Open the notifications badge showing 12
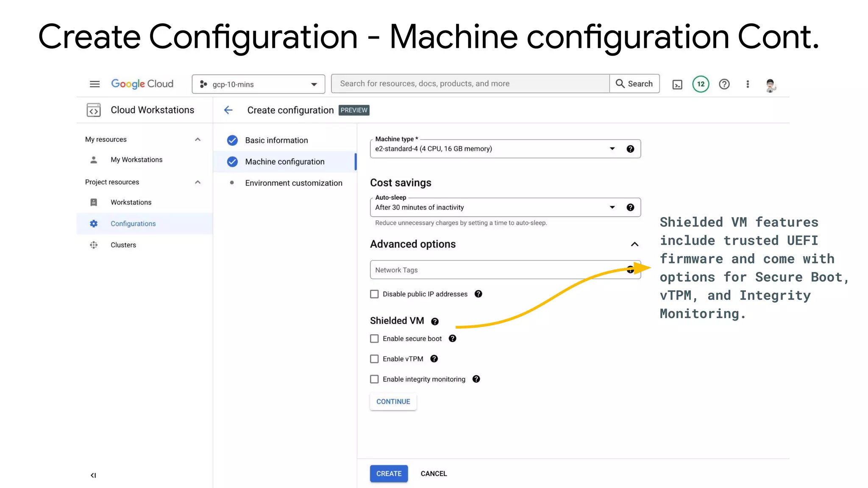This screenshot has width=868, height=488. pyautogui.click(x=701, y=84)
